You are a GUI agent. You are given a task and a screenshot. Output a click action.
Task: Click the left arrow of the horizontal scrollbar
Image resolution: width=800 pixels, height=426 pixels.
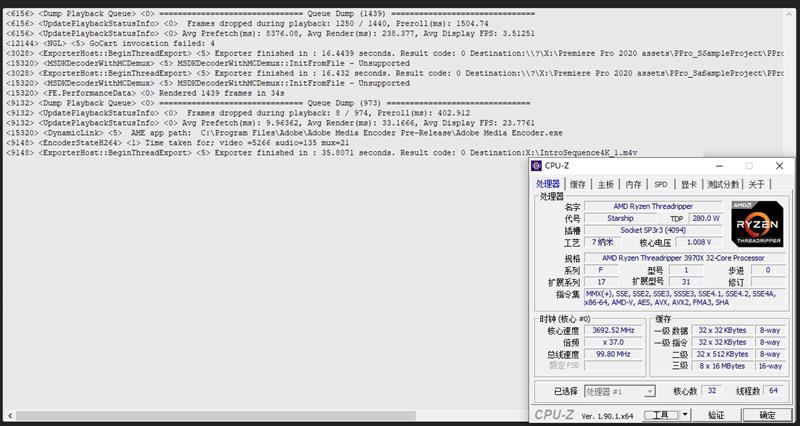10,416
